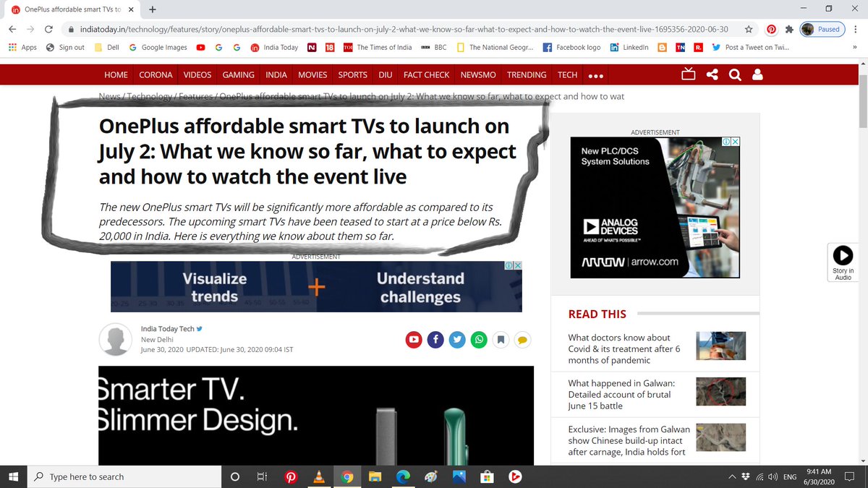Open the bookmarks bar overflow chevron
The image size is (868, 488).
tap(856, 47)
